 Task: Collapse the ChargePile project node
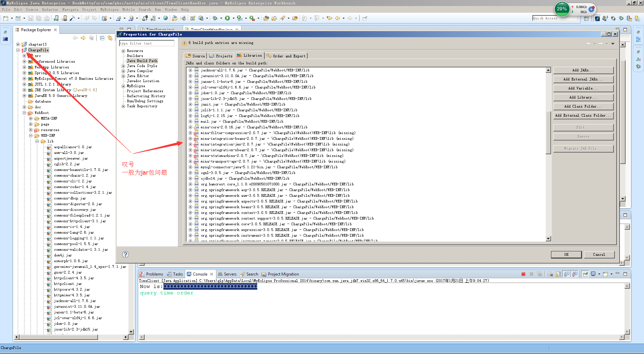point(18,50)
